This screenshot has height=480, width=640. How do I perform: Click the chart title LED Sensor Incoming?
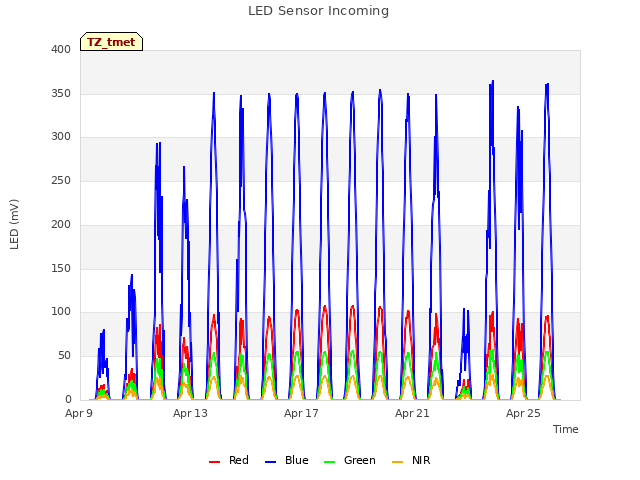[318, 11]
